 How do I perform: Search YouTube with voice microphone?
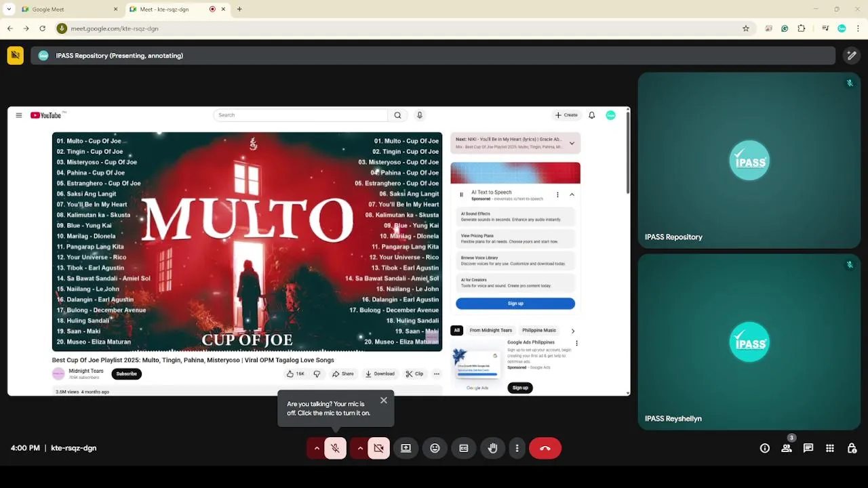[x=420, y=115]
